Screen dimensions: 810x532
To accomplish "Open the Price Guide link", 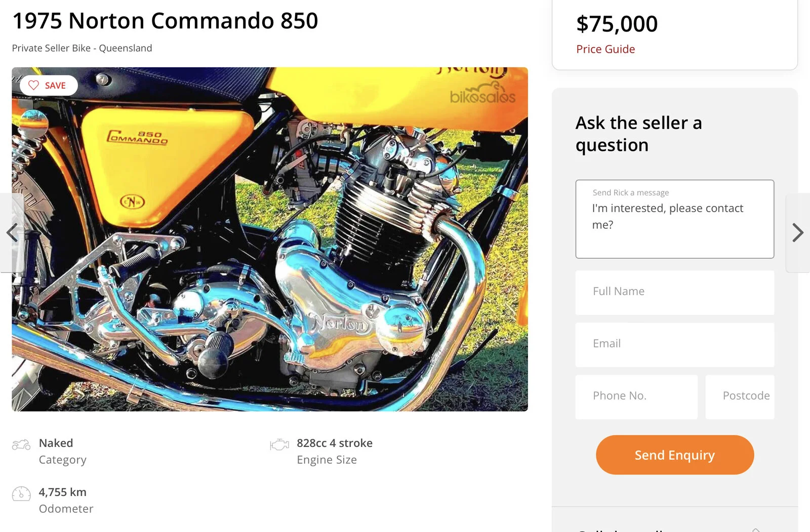I will (605, 49).
